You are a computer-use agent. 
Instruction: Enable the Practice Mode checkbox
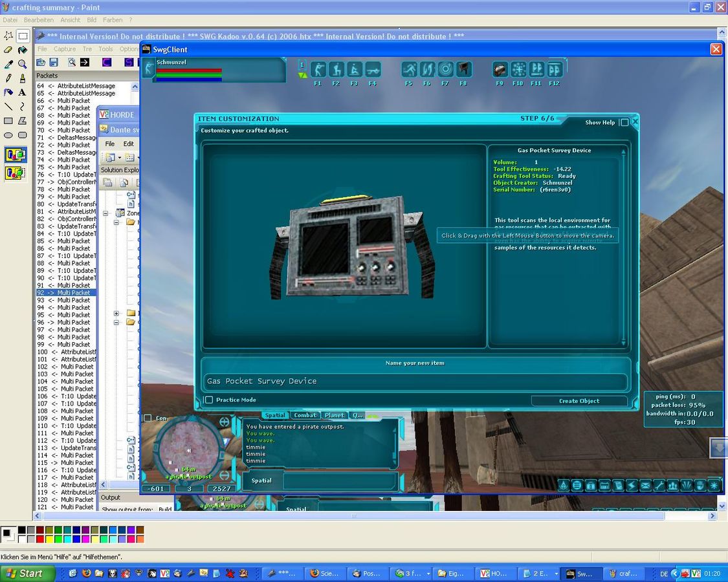coord(209,400)
